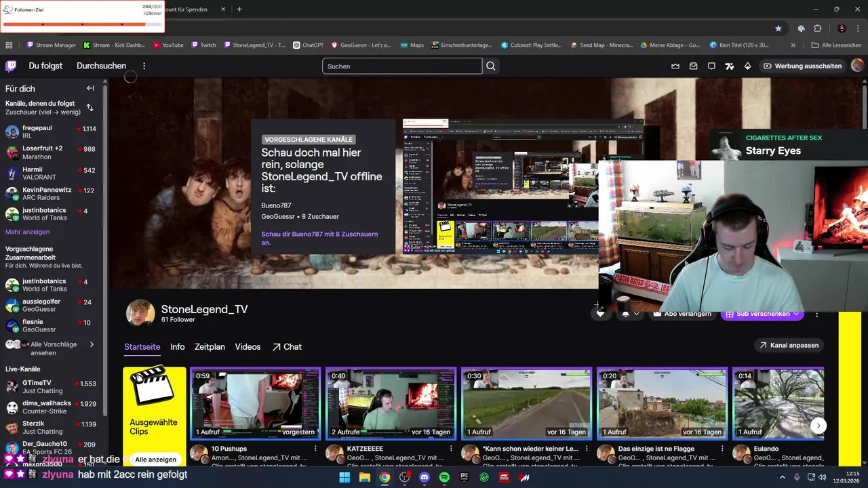This screenshot has width=868, height=488.
Task: Open Durchsuchen in top navigation
Action: point(101,66)
